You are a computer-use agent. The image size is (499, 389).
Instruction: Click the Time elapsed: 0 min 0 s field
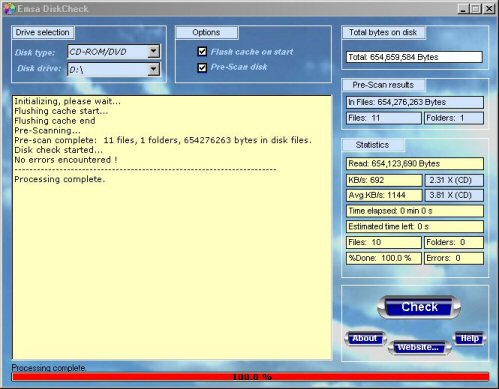point(415,211)
